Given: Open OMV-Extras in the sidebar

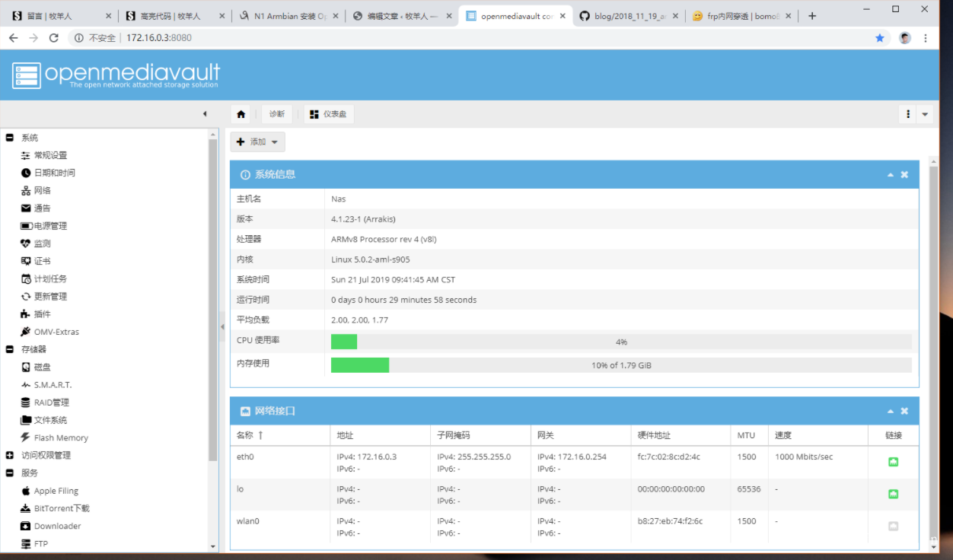Looking at the screenshot, I should 56,332.
